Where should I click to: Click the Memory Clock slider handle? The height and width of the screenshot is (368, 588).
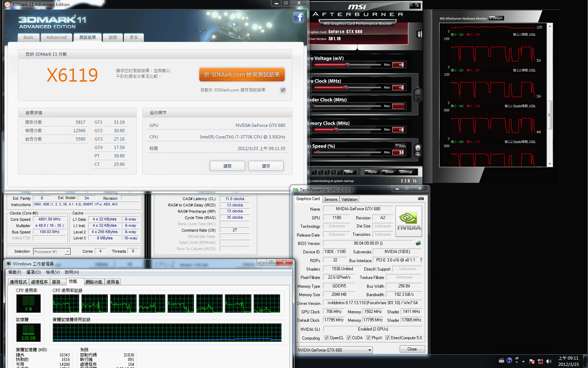click(x=336, y=130)
